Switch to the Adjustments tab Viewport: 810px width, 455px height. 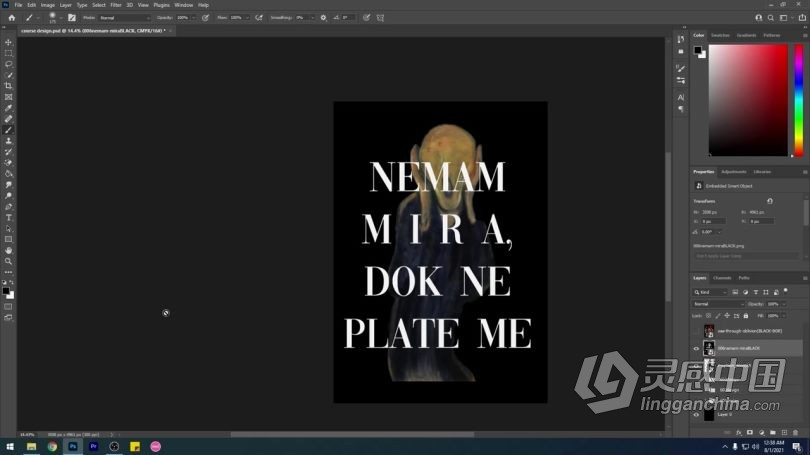click(x=734, y=171)
